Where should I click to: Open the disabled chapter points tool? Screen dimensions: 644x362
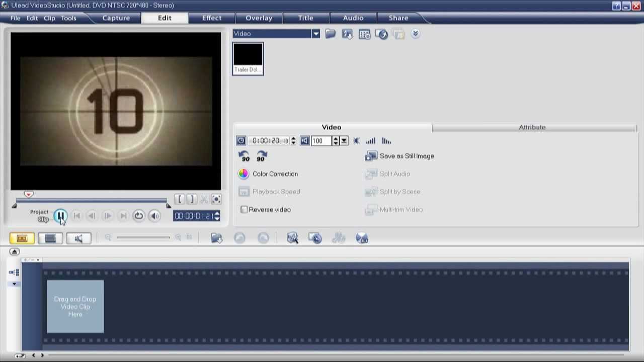(339, 238)
